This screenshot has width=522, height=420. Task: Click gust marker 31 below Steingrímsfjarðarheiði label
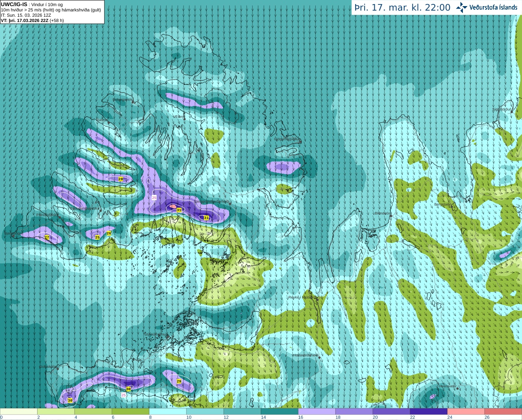(x=206, y=218)
